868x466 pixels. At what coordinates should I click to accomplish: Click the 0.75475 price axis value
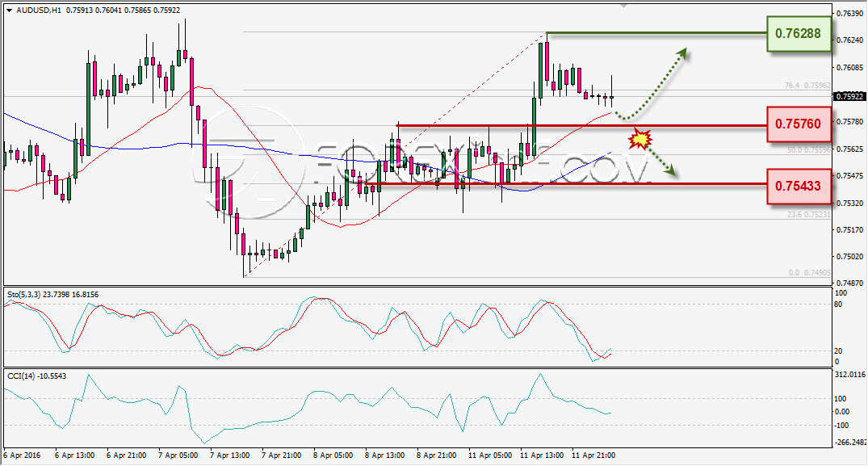coord(849,176)
